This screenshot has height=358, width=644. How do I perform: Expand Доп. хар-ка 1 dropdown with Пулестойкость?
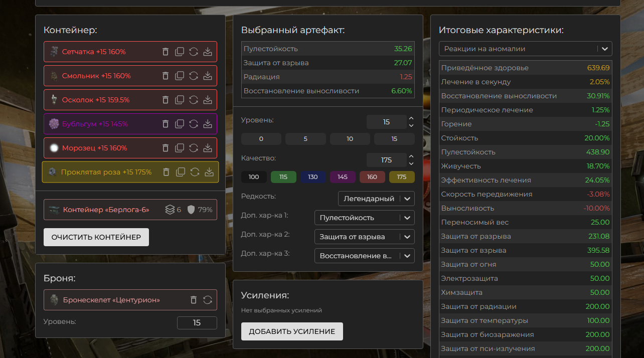tap(364, 218)
